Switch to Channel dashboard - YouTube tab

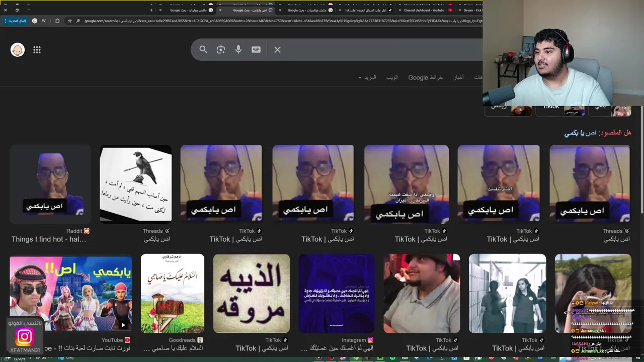[x=425, y=10]
